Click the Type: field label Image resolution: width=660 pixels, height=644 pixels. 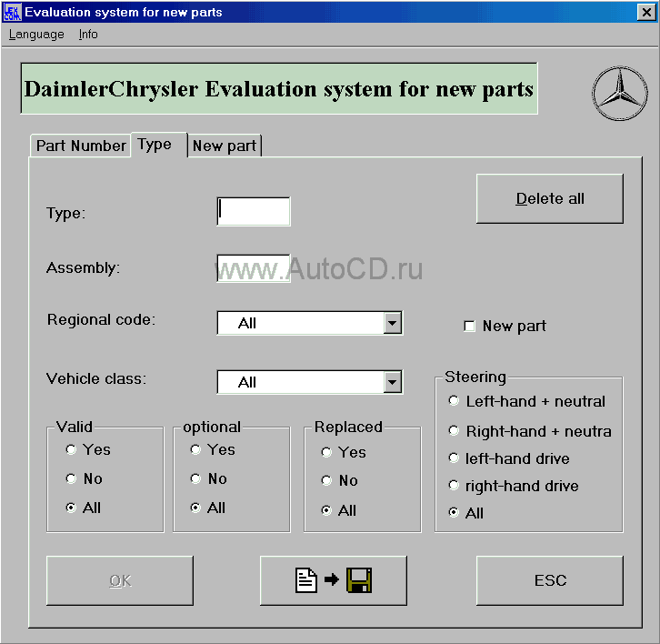(65, 213)
